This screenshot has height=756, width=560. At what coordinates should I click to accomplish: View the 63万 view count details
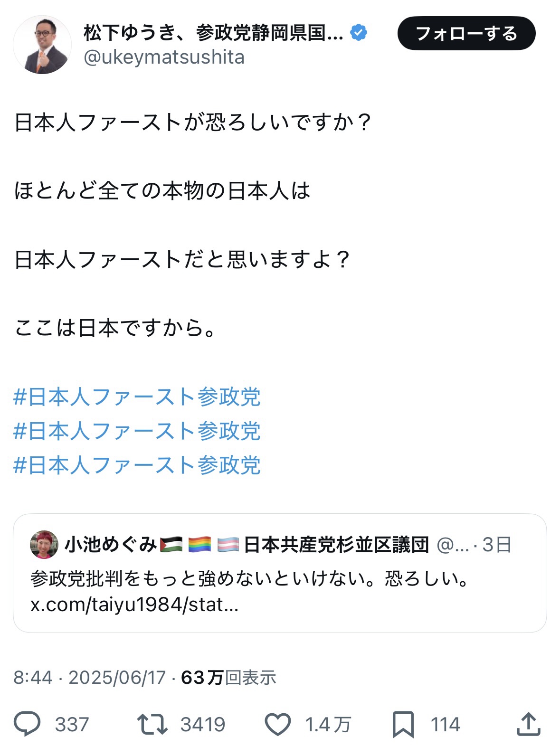[228, 677]
